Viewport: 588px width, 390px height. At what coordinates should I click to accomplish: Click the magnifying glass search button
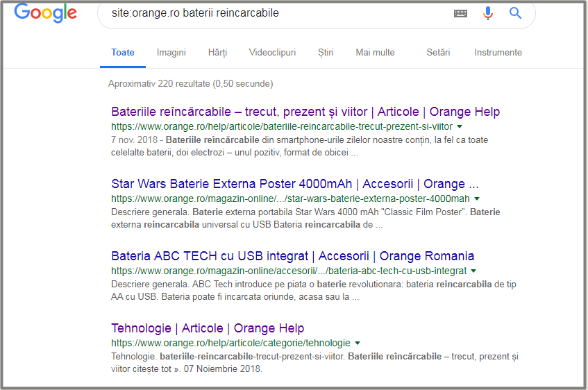pos(515,13)
